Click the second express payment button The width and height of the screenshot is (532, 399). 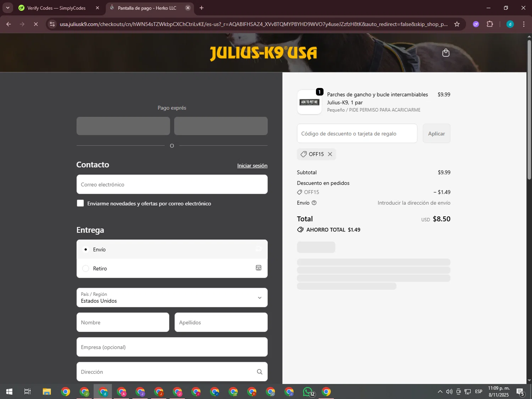221,126
